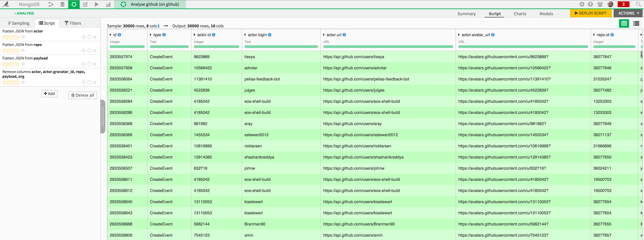Disable the Remove columns step
Viewport: 644px width, 240px height.
point(89,82)
